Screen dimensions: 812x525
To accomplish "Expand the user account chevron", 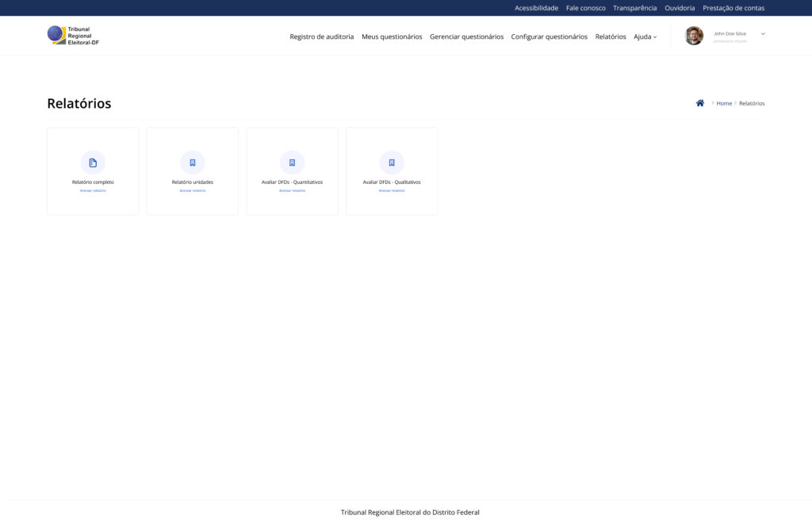I will click(763, 34).
